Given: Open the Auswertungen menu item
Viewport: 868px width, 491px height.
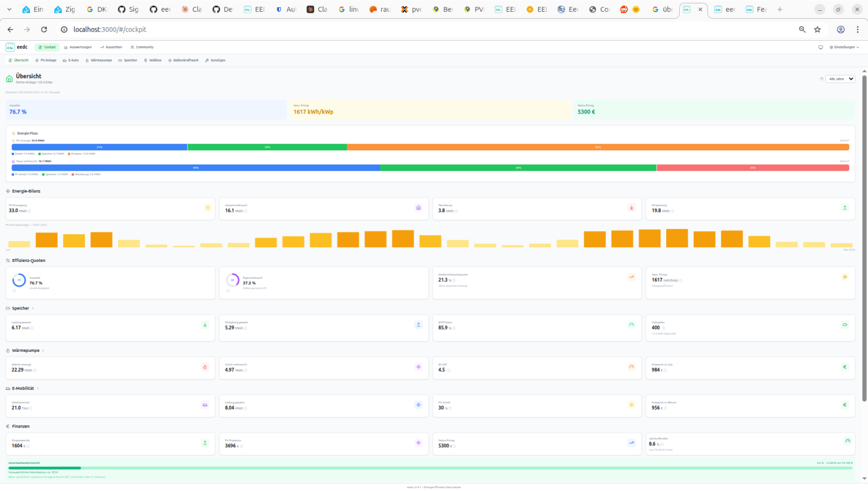Looking at the screenshot, I should click(78, 48).
